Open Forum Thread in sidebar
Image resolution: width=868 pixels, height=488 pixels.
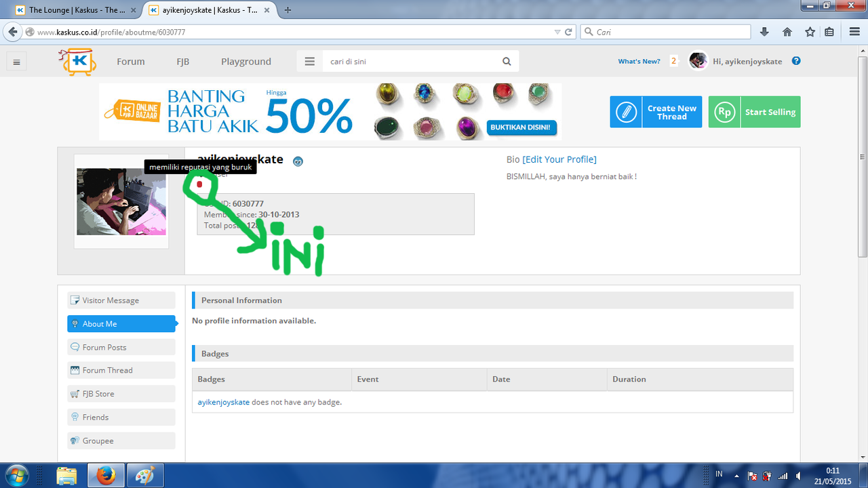[121, 370]
